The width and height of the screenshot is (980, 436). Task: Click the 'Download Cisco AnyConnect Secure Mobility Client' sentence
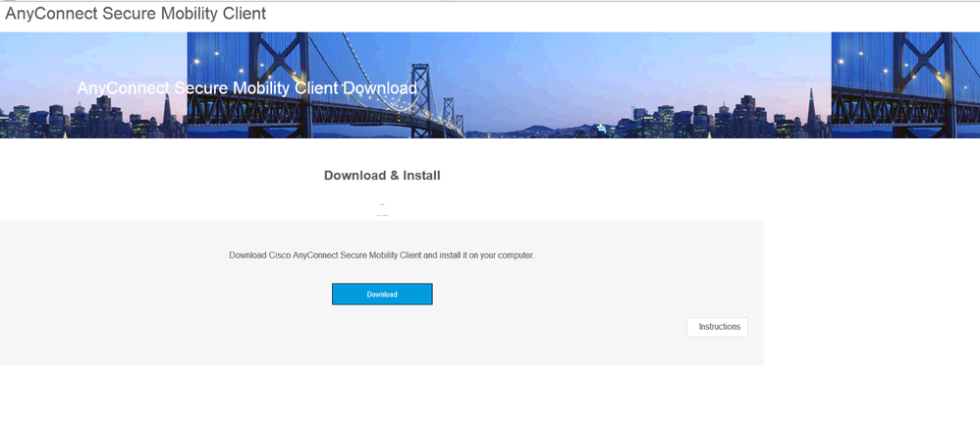coord(382,255)
